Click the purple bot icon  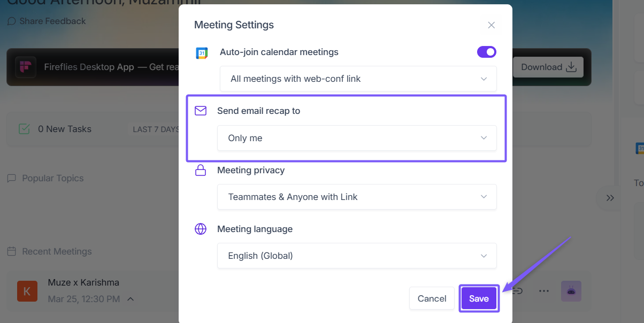coord(571,291)
